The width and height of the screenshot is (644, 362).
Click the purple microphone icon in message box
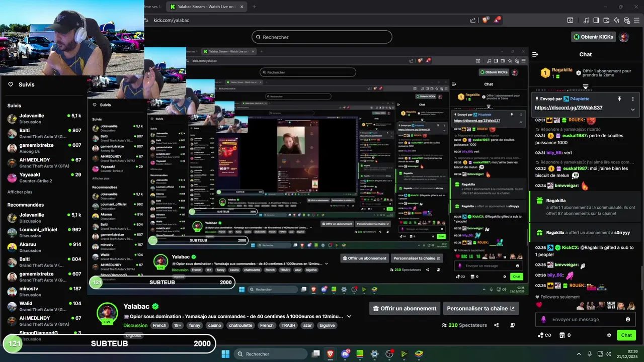pos(543,319)
